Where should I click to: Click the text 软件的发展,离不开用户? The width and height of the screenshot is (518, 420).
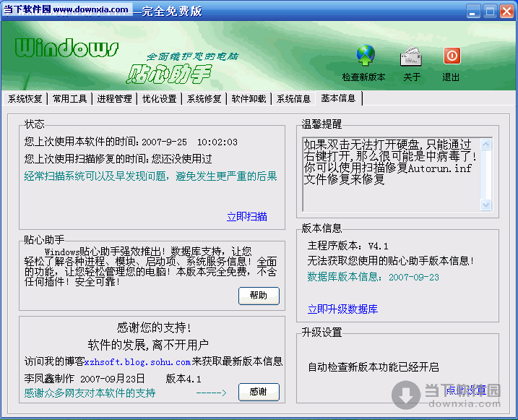point(148,345)
